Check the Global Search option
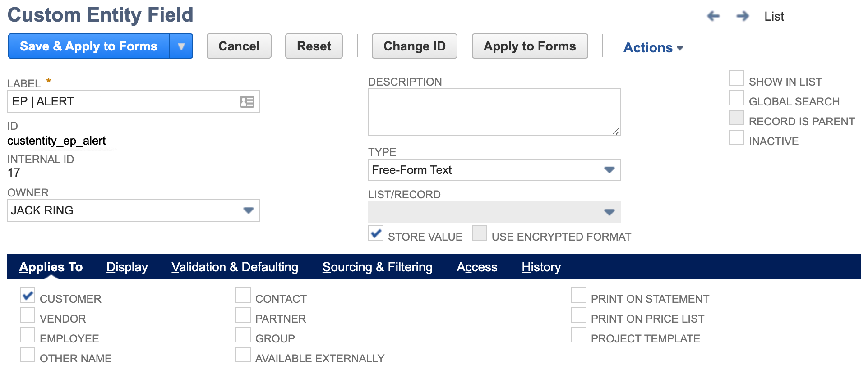 737,98
